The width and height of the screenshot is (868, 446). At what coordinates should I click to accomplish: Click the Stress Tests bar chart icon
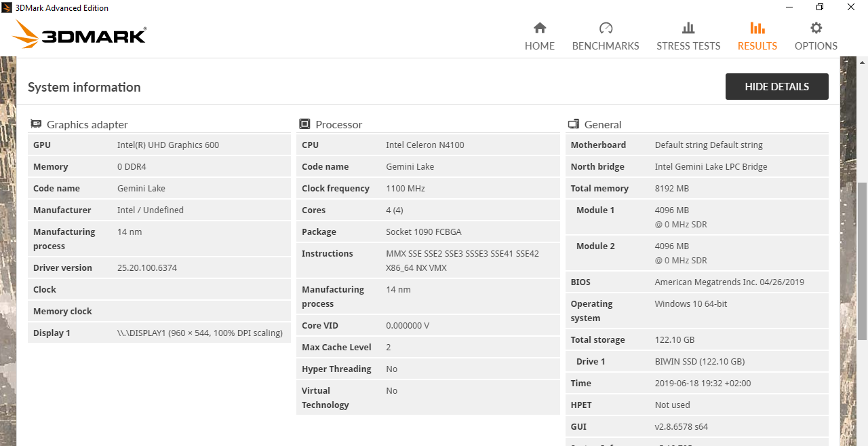(688, 28)
